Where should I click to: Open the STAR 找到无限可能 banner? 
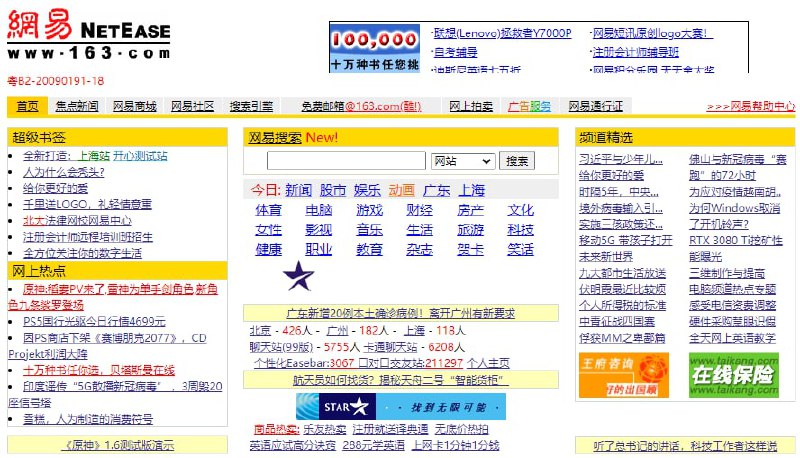pyautogui.click(x=401, y=406)
